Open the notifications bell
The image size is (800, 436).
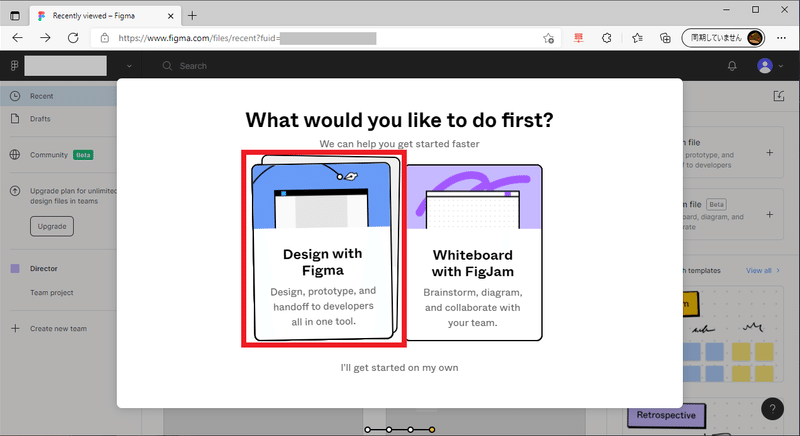732,66
